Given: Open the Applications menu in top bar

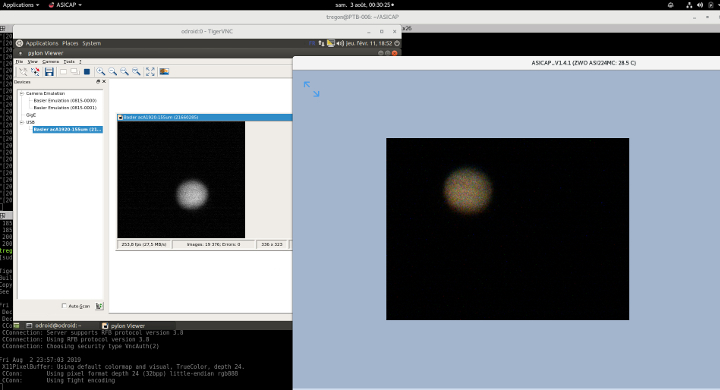Looking at the screenshot, I should pyautogui.click(x=21, y=5).
